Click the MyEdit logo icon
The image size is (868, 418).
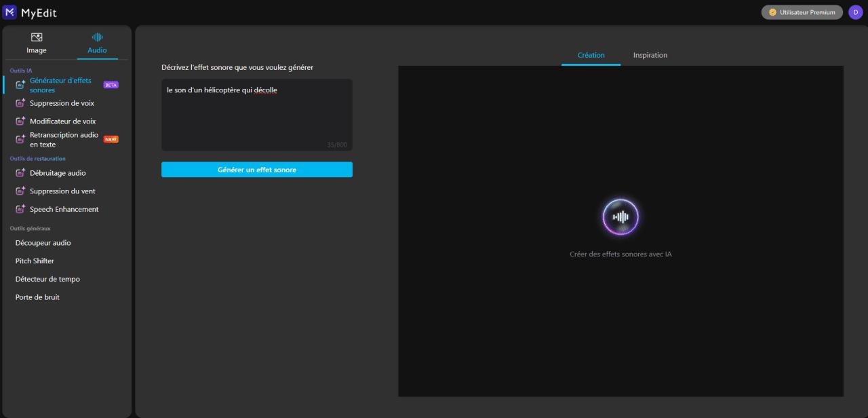click(x=9, y=12)
